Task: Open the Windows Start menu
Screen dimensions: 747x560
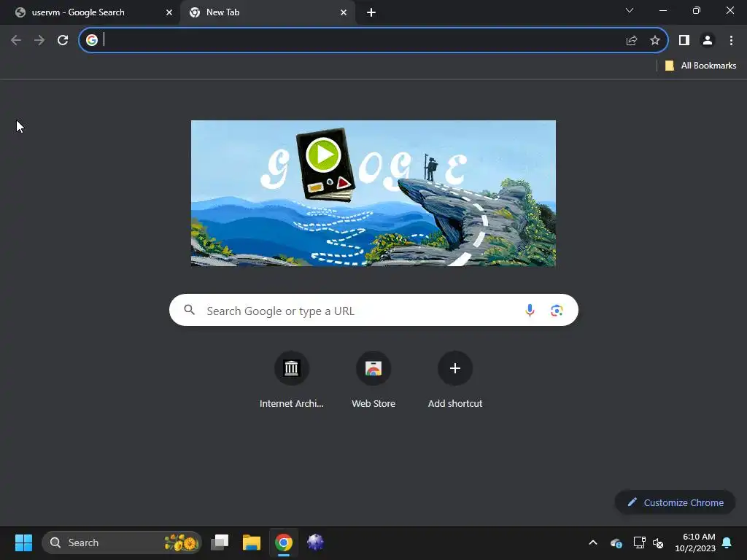Action: coord(23,542)
